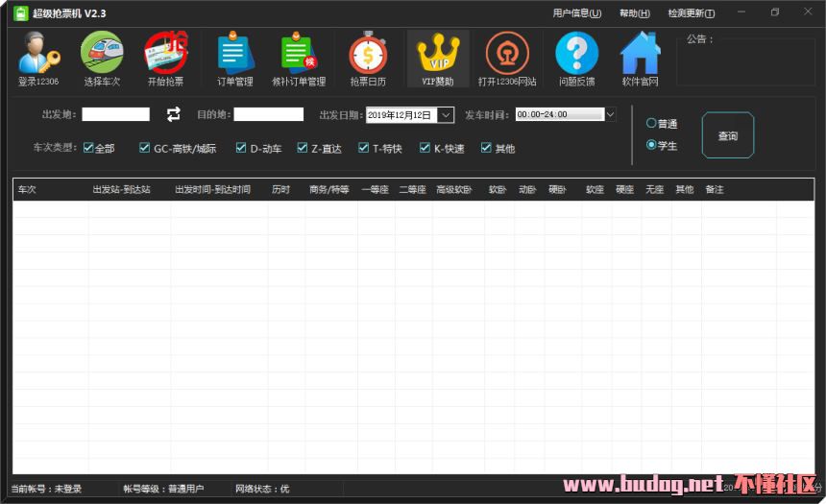Click the 当前帐号：未登录 status text
The height and width of the screenshot is (504, 826).
46,489
